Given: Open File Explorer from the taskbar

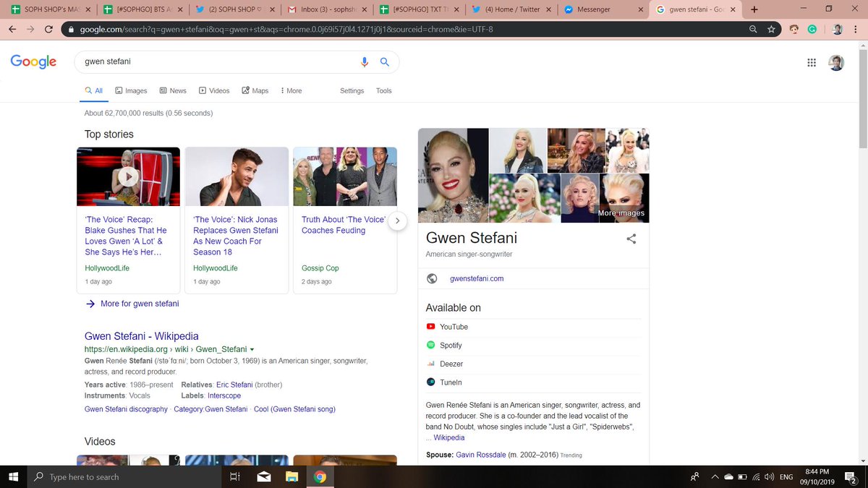Looking at the screenshot, I should [292, 476].
